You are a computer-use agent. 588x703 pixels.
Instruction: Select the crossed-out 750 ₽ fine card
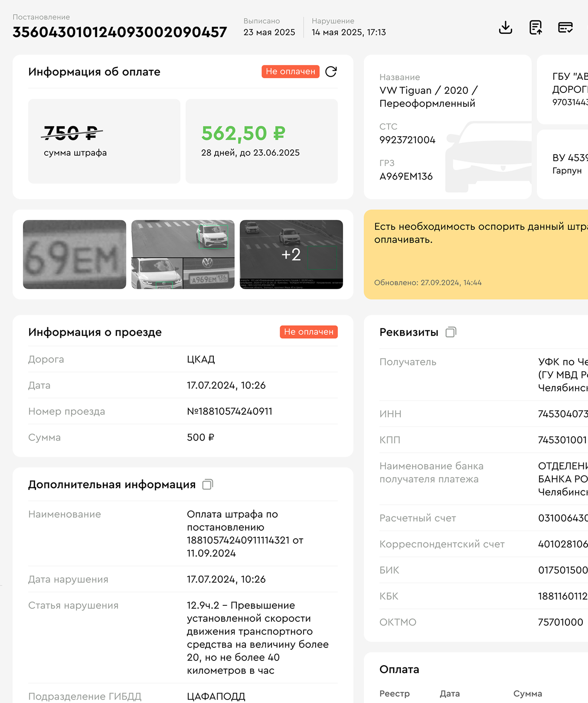104,141
